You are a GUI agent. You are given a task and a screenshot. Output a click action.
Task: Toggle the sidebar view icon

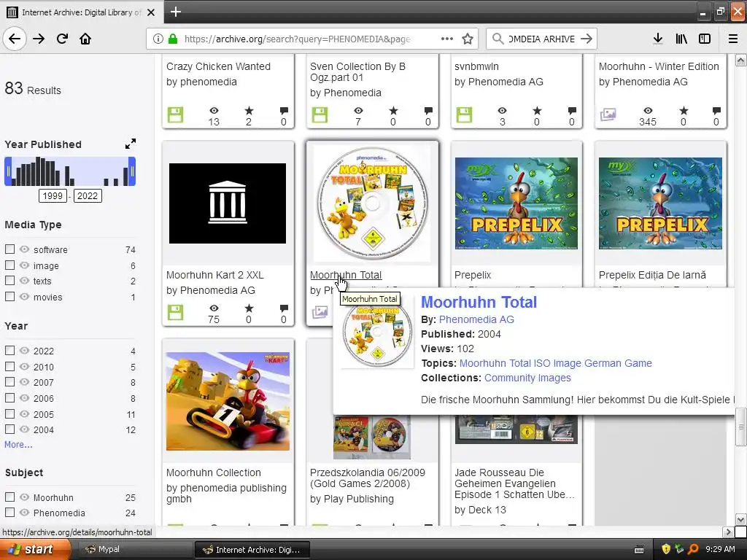click(705, 39)
